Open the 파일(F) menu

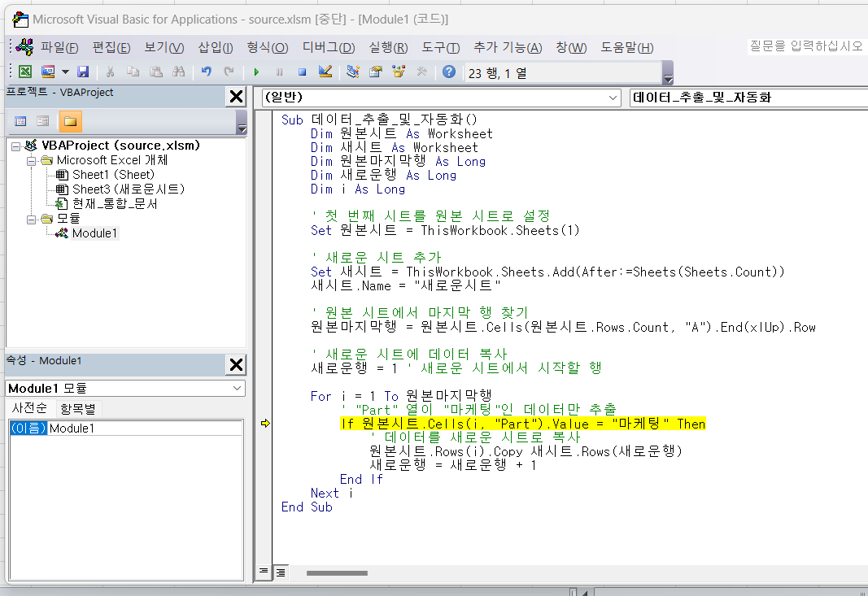pos(59,48)
